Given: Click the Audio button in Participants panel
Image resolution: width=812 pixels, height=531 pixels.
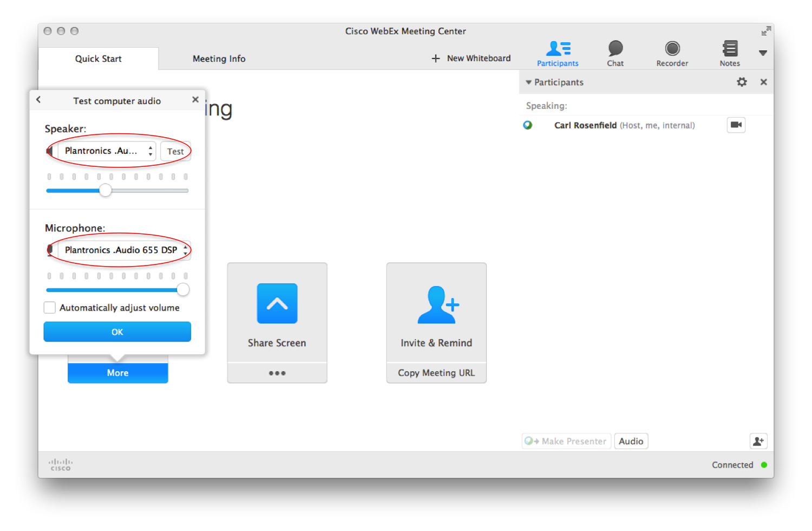Looking at the screenshot, I should click(x=631, y=441).
